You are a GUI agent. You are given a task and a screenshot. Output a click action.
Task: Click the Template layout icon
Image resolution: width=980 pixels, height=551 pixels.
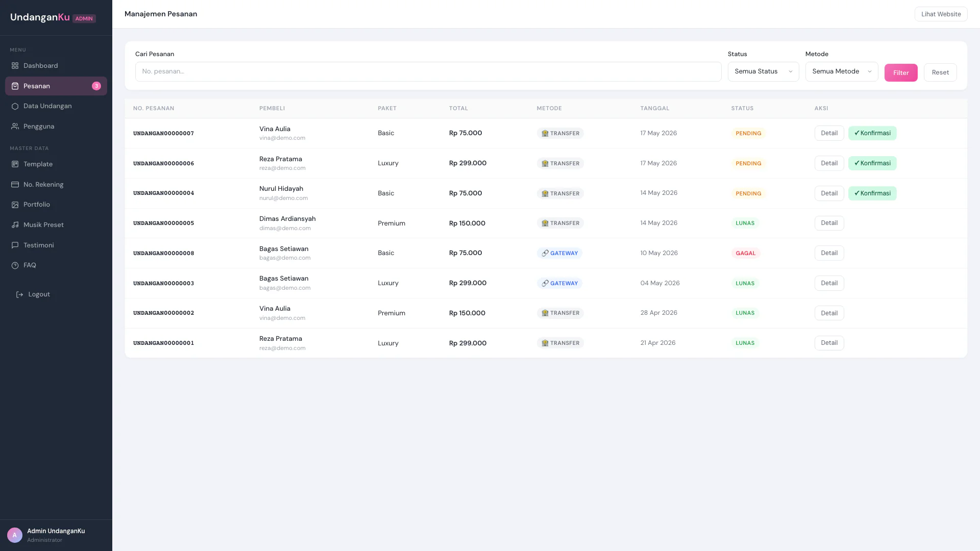pyautogui.click(x=15, y=164)
